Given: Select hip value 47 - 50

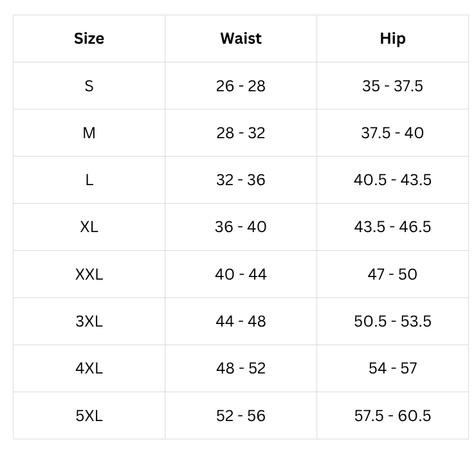Looking at the screenshot, I should click(x=392, y=274).
